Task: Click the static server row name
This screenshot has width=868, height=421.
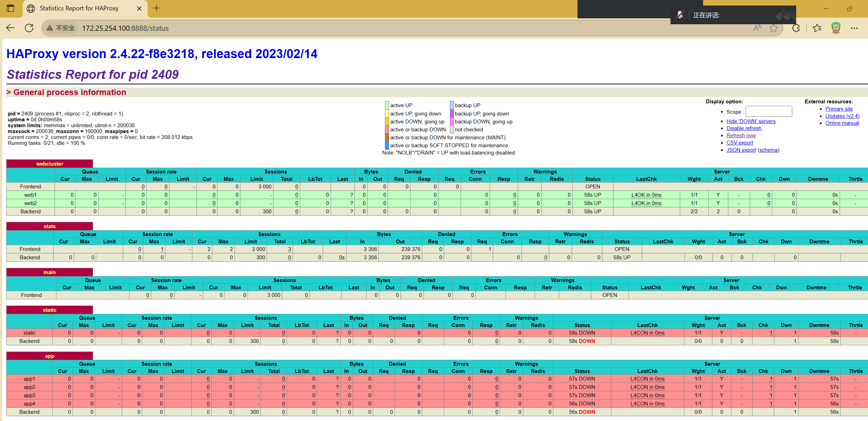Action: coord(29,333)
